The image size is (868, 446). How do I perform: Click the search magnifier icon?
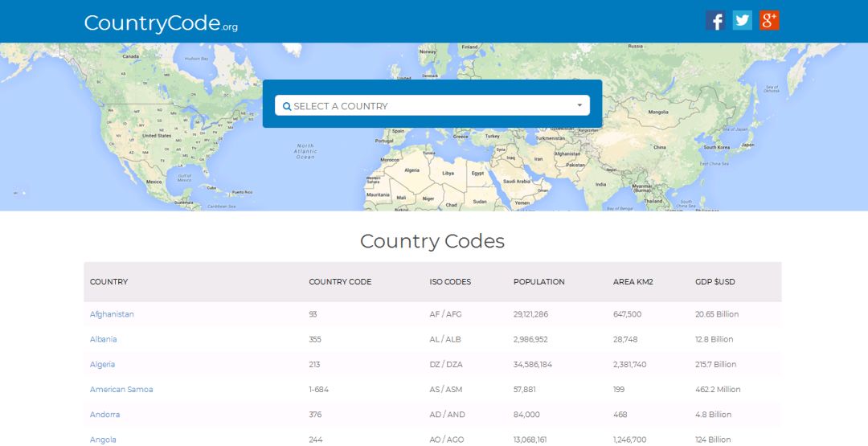[x=287, y=106]
